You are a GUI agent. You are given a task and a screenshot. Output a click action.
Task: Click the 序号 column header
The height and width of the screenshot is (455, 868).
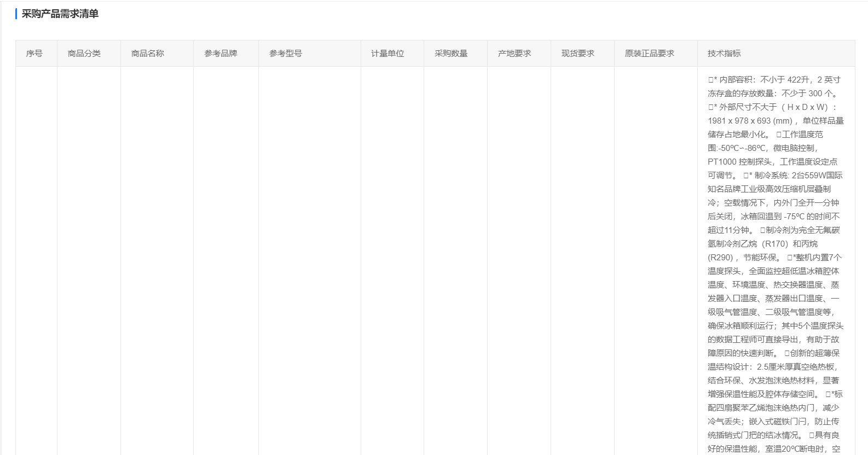pyautogui.click(x=34, y=53)
